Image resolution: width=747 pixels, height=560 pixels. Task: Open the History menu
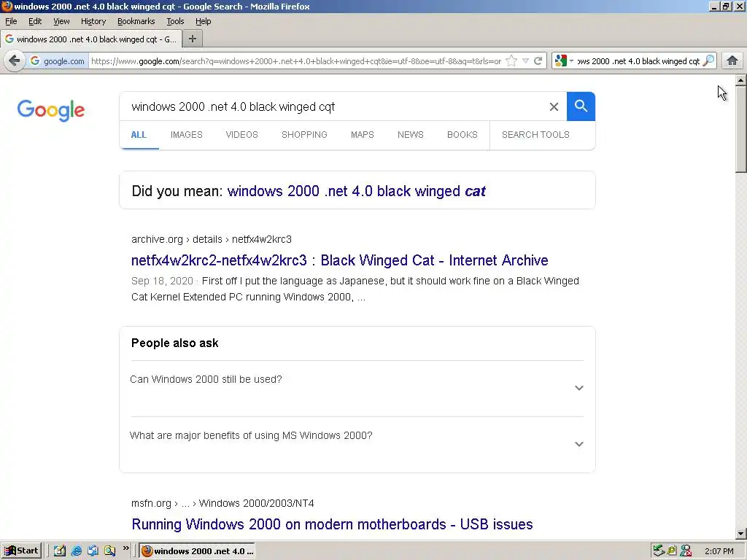pos(93,21)
